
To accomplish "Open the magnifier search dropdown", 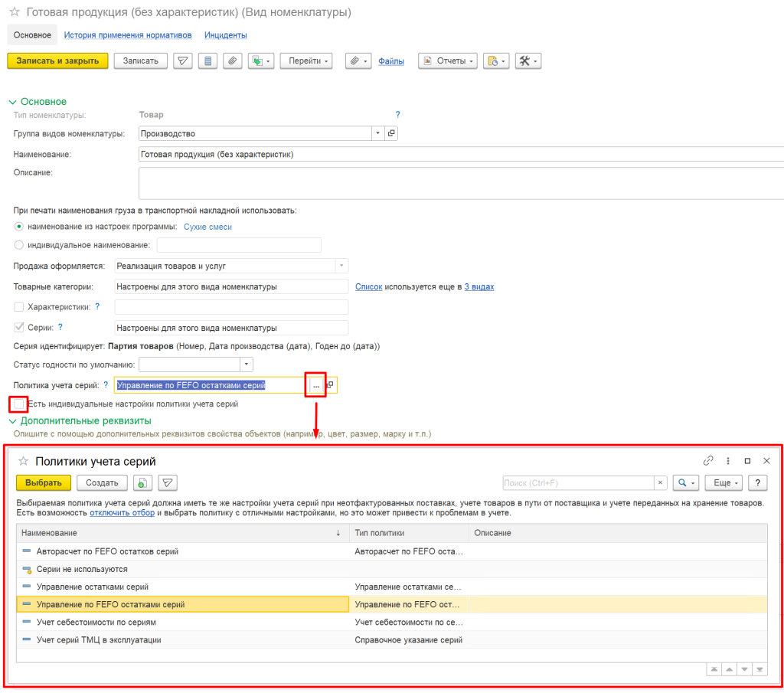I will point(686,483).
